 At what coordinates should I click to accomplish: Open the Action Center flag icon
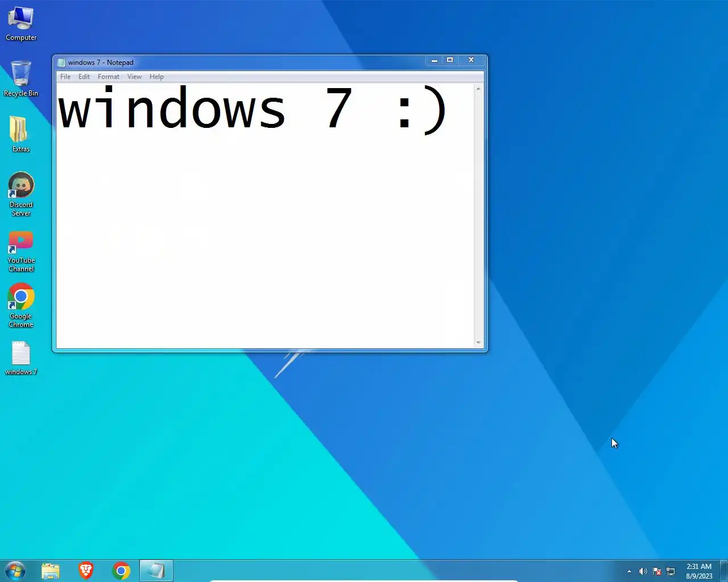pos(657,571)
